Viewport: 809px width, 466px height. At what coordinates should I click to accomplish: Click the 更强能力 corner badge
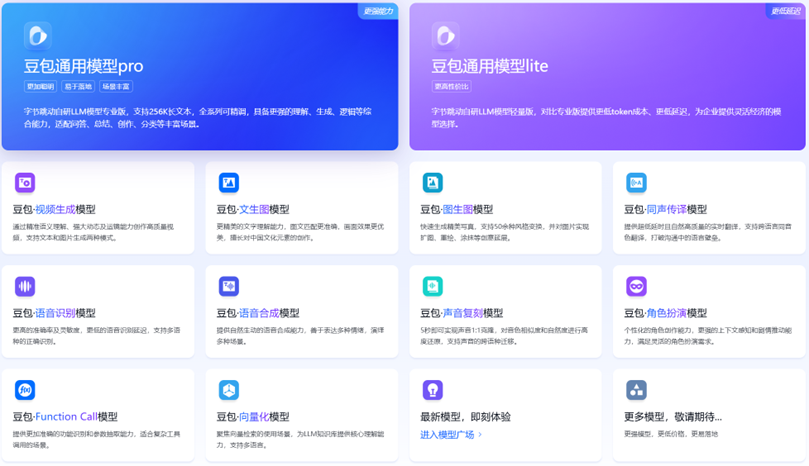(378, 11)
